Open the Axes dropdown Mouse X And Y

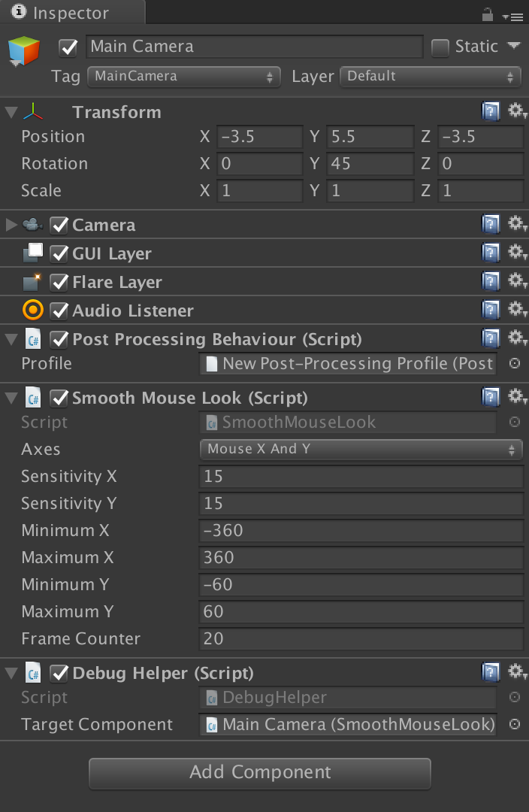[361, 449]
